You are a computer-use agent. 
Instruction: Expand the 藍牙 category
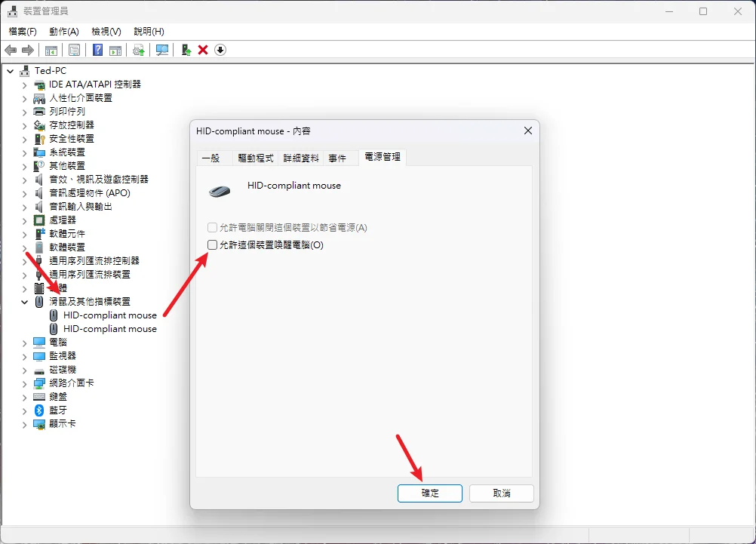23,410
